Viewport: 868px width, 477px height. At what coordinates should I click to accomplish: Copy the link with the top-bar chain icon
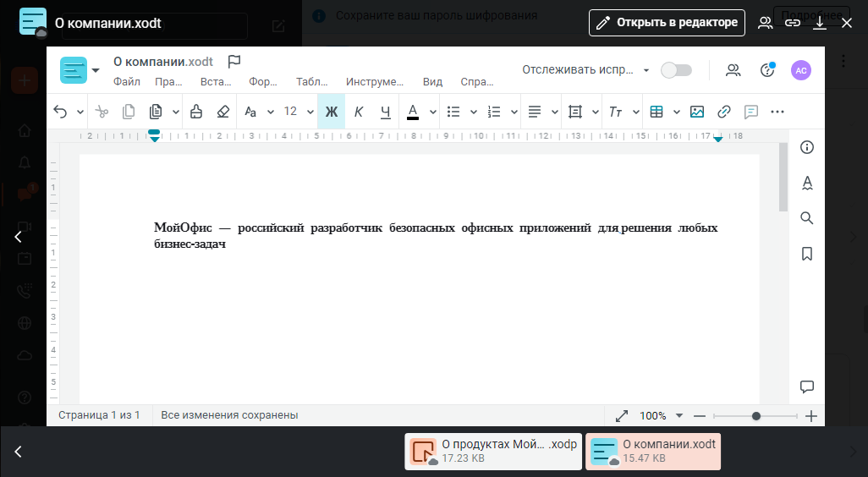click(x=793, y=23)
